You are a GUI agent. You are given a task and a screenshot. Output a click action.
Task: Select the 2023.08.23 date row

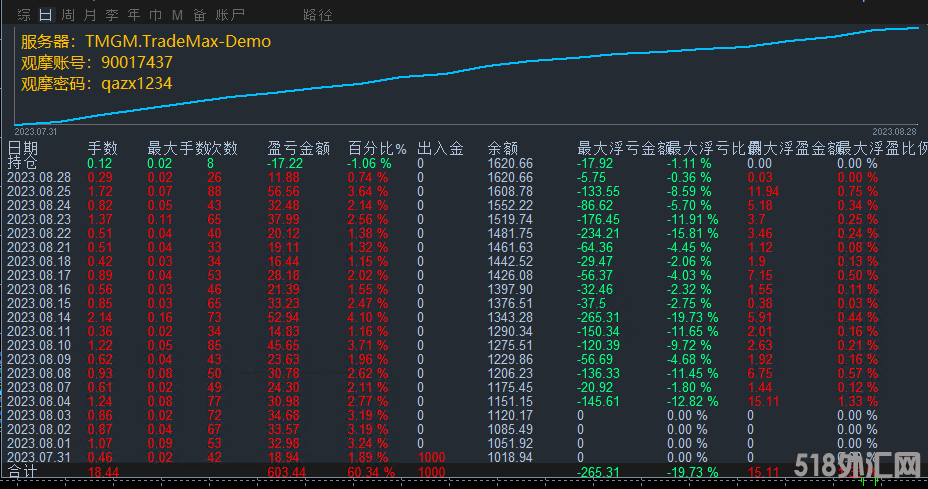38,220
